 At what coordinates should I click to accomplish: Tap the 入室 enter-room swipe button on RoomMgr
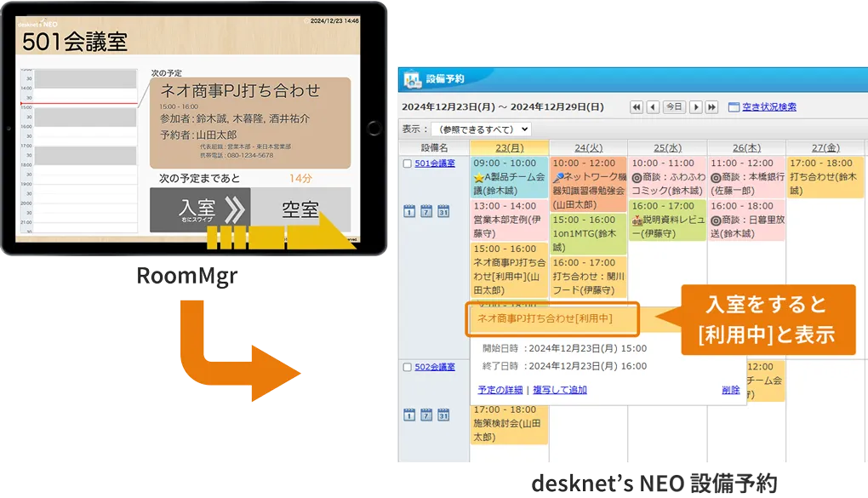[x=200, y=210]
